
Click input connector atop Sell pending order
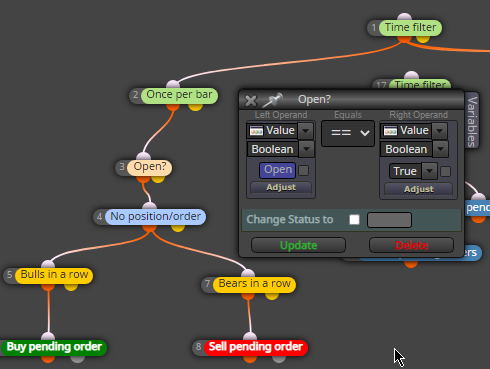(250, 336)
